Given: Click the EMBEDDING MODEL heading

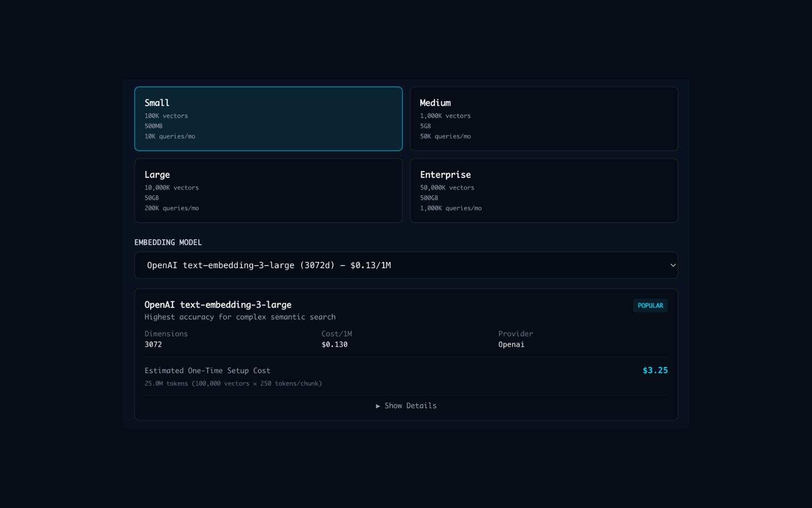Looking at the screenshot, I should pos(168,242).
